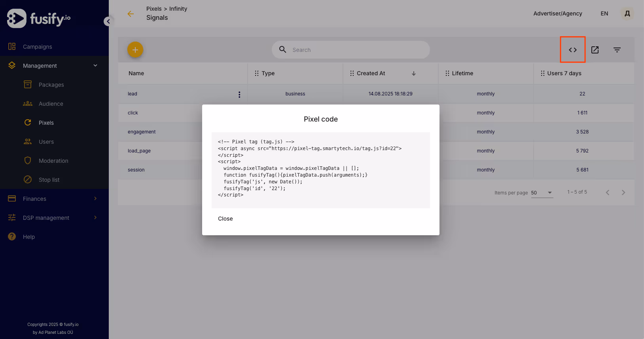Click the Packages archive icon
Viewport: 644px width, 339px height.
[28, 84]
